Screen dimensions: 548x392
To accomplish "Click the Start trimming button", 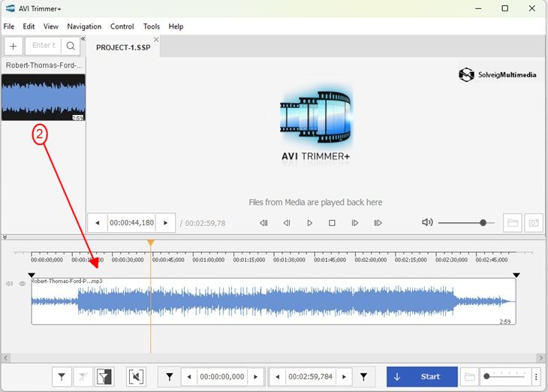I will coord(422,377).
